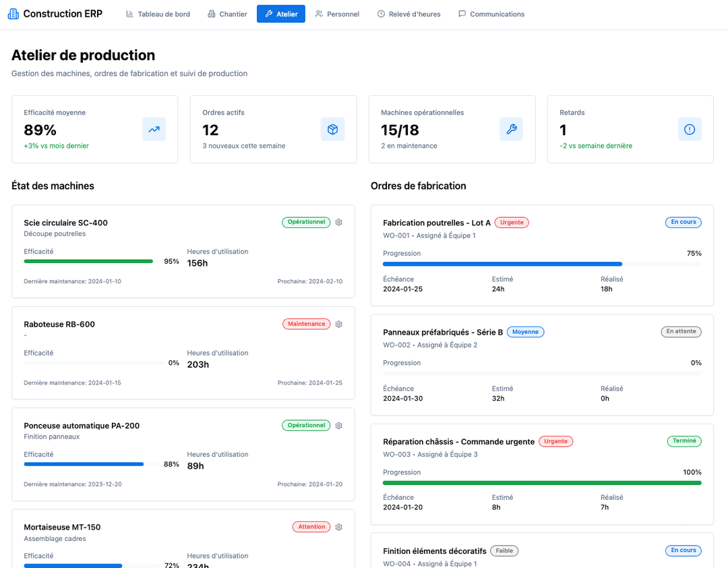
Task: Go to Tableau de bord tab
Action: click(x=158, y=14)
